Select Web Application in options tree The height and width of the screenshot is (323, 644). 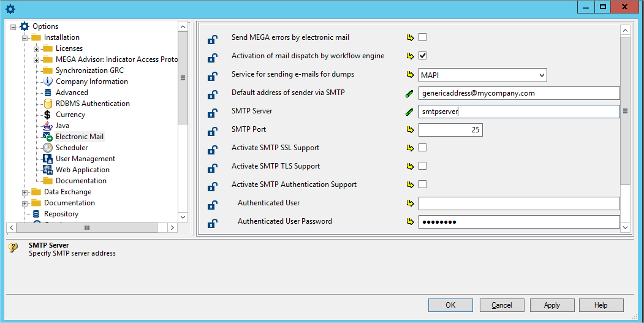[82, 170]
